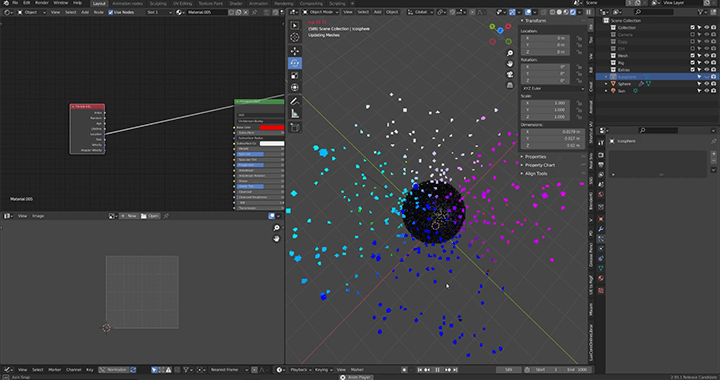Toggle exclude checkbox for Rig collection
Image resolution: width=720 pixels, height=380 pixels.
tap(692, 63)
